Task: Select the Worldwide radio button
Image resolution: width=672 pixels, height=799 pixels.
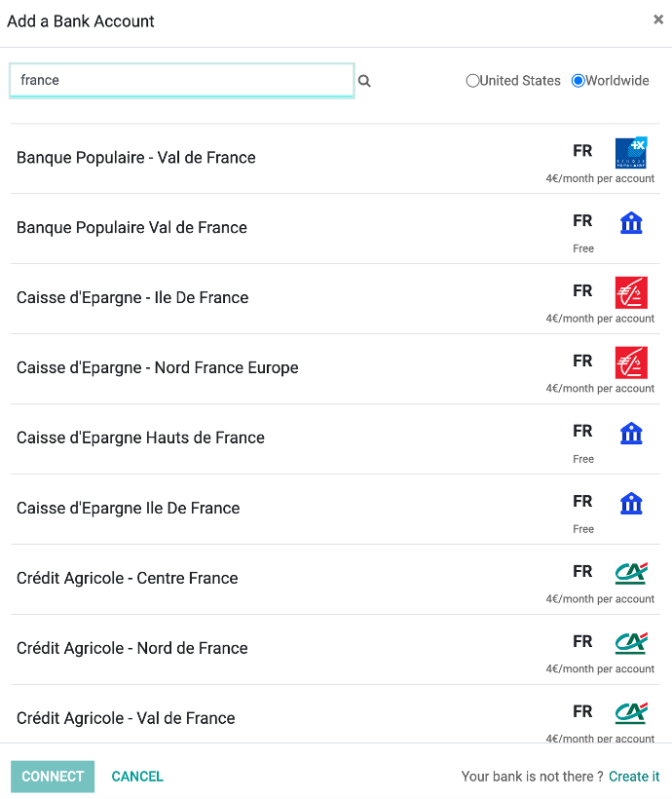Action: click(x=579, y=81)
